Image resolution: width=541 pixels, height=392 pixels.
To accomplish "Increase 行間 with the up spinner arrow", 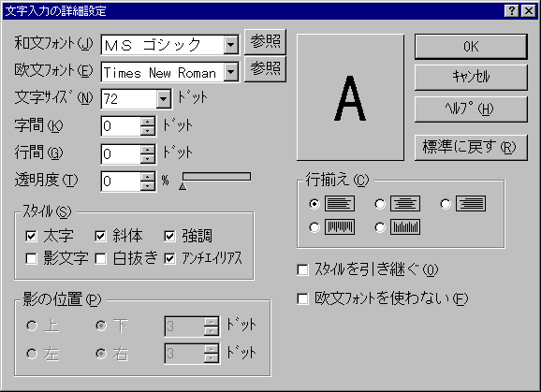I will (147, 149).
